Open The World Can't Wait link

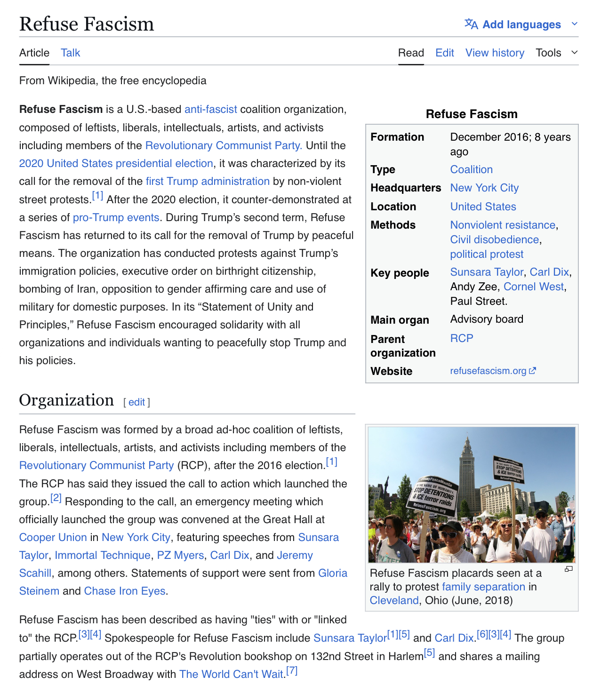[231, 674]
